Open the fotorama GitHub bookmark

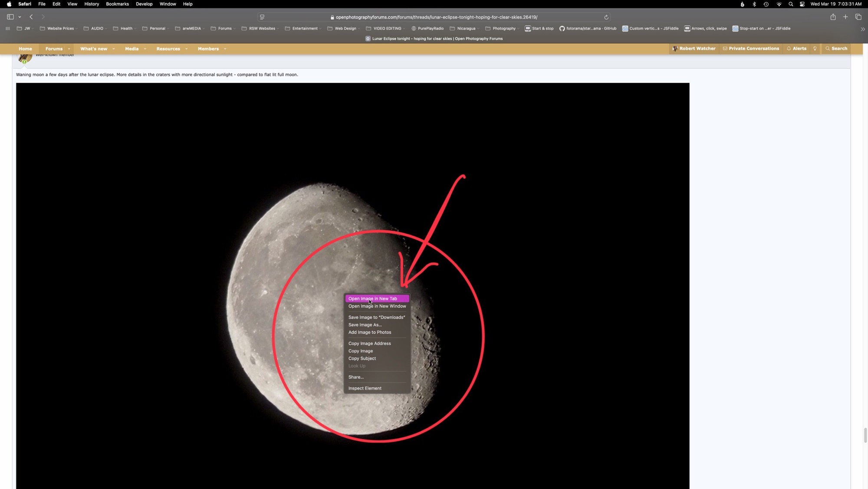[x=588, y=29]
